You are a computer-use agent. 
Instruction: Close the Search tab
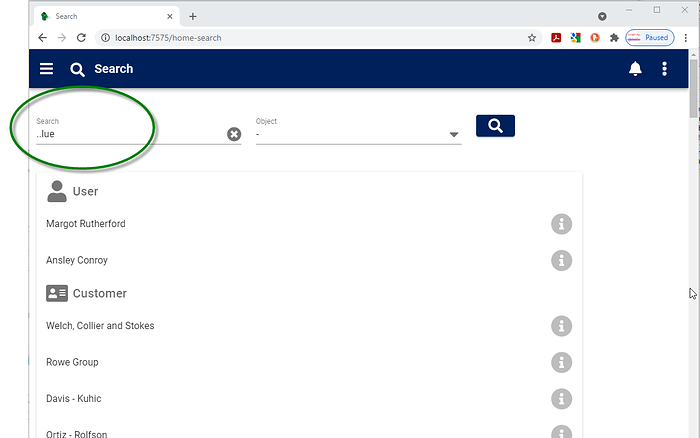[170, 17]
